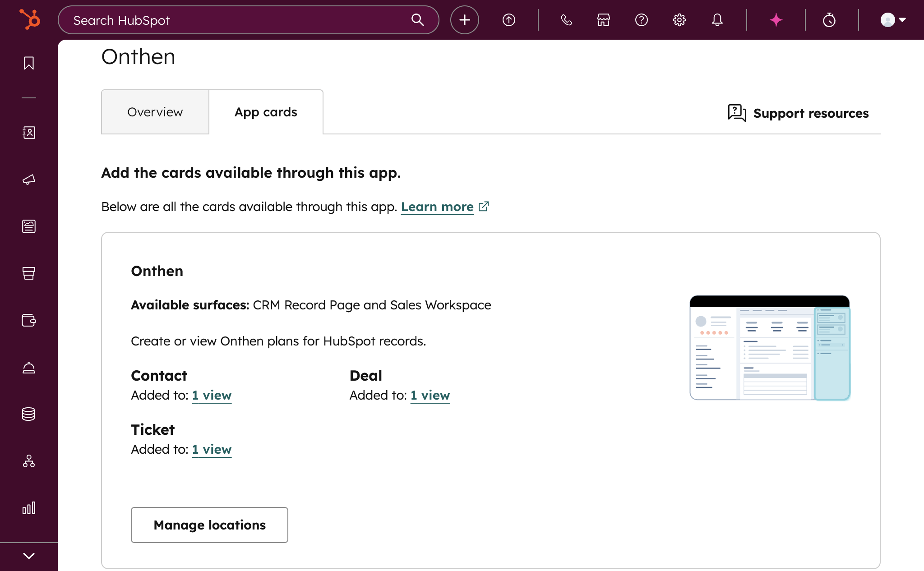Open the Learn more link
This screenshot has width=924, height=571.
(437, 207)
